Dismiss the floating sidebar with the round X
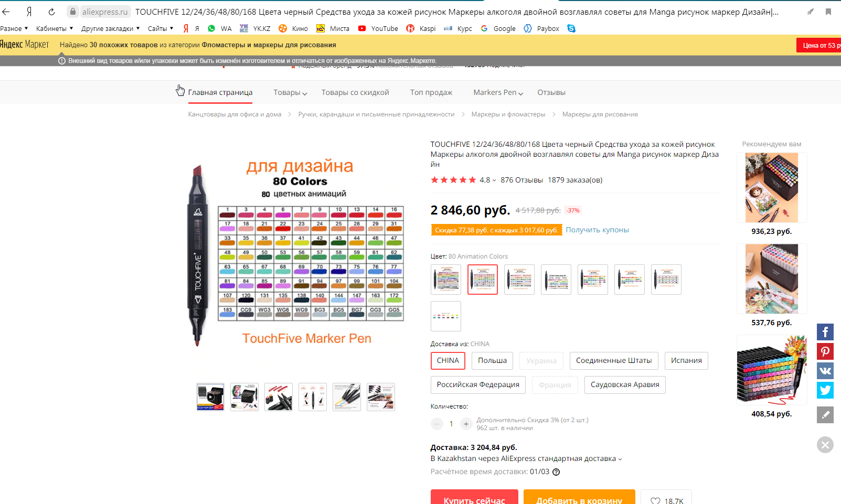841x504 pixels. (825, 445)
